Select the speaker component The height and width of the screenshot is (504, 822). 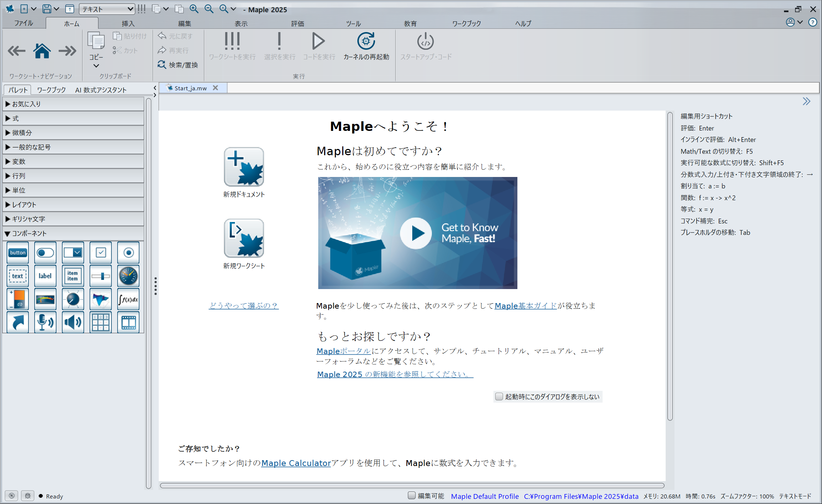pos(73,322)
